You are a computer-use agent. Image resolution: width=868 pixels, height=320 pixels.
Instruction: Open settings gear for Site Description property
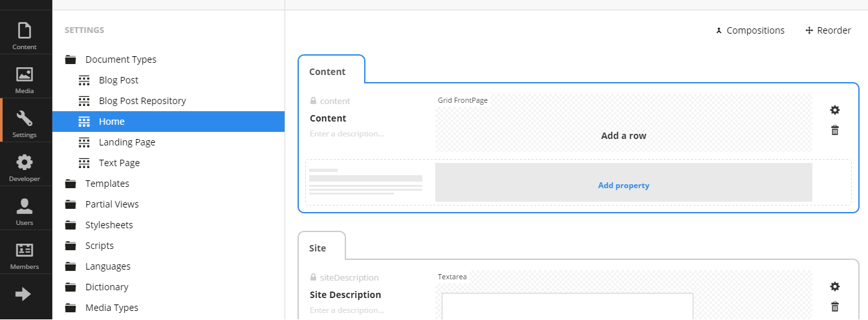tap(835, 286)
